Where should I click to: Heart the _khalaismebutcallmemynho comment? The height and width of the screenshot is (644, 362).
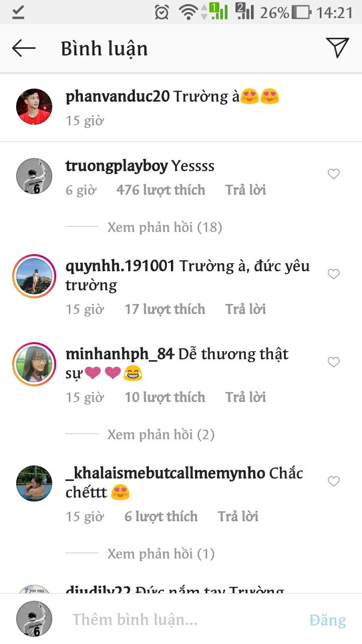pyautogui.click(x=333, y=481)
